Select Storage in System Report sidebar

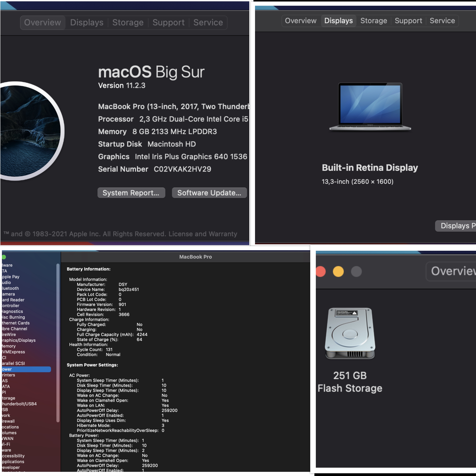point(8,398)
